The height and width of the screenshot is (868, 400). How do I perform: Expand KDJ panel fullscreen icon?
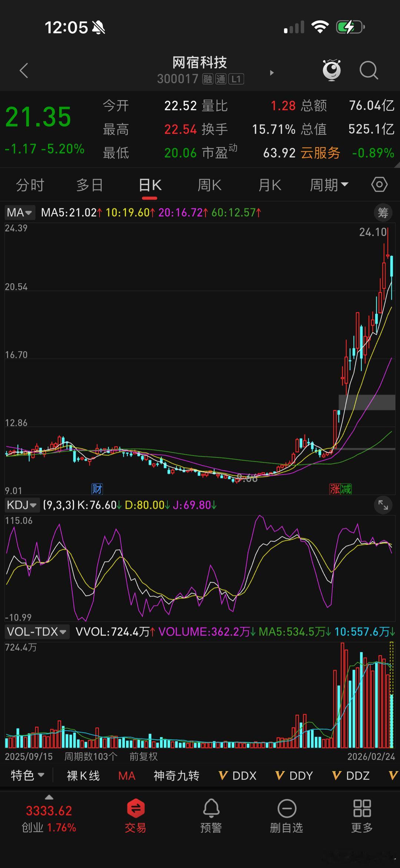pos(383,505)
